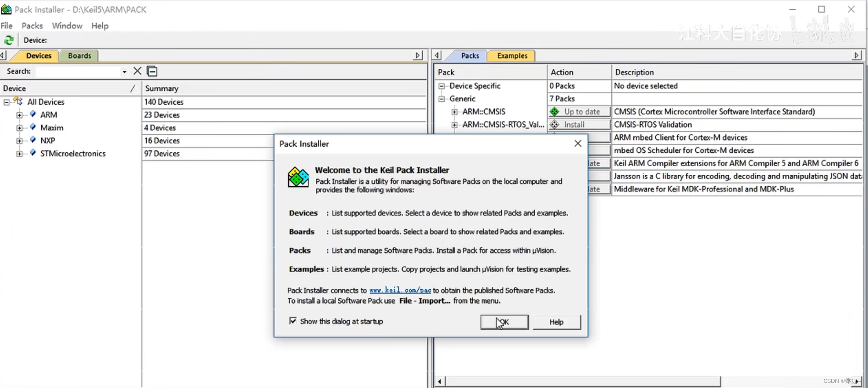Click the STMicroelectronics vendor diamond icon
Viewport: 868px width, 388px height.
point(33,153)
